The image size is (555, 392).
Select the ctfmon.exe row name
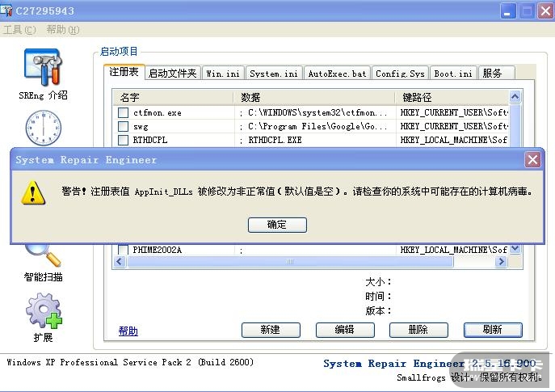click(158, 113)
